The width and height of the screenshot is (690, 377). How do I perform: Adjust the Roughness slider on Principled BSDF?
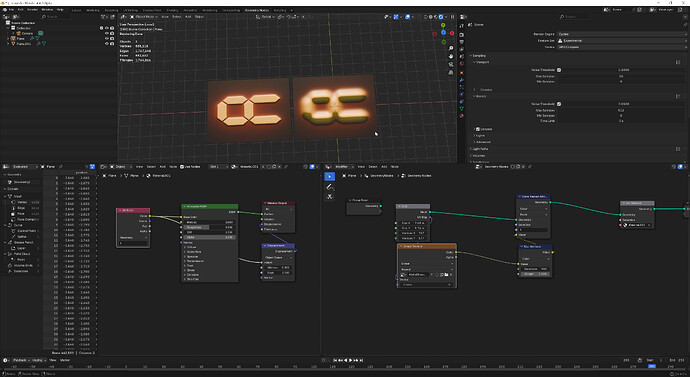click(209, 227)
